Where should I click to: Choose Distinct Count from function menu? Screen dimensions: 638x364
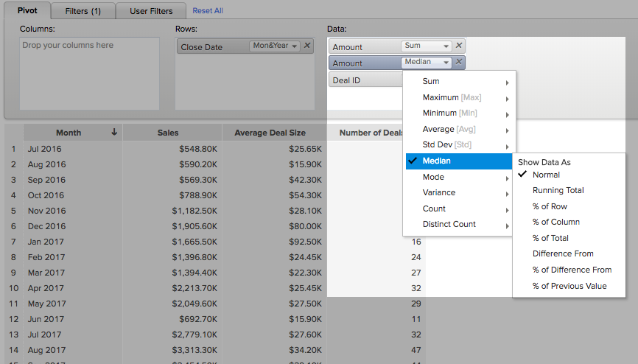[x=449, y=224]
